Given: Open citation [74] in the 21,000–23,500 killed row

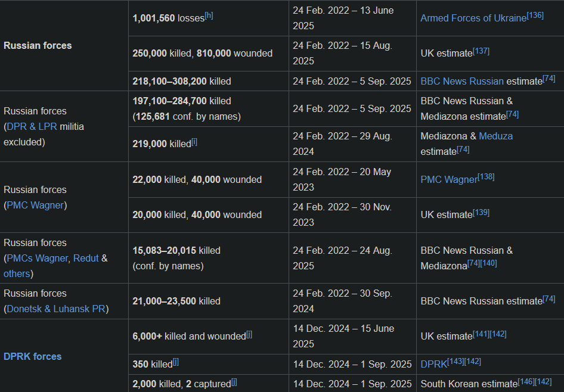Looking at the screenshot, I should 549,298.
